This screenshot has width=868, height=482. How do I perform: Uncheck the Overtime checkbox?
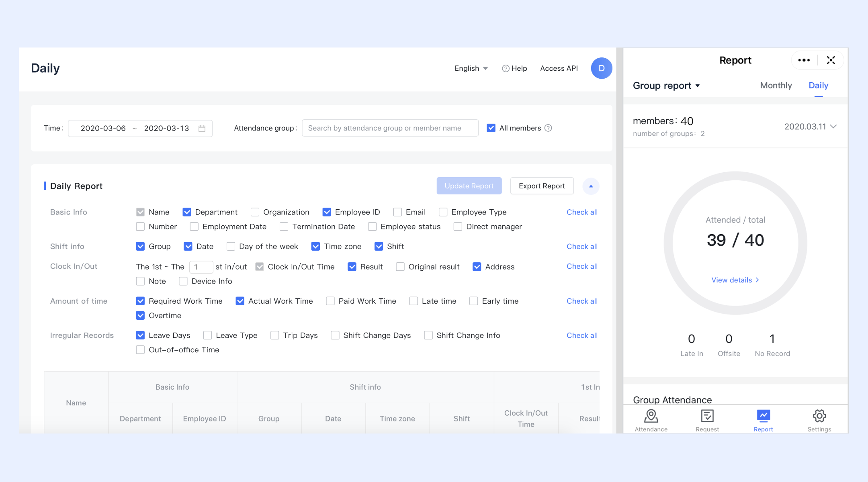[x=140, y=315]
